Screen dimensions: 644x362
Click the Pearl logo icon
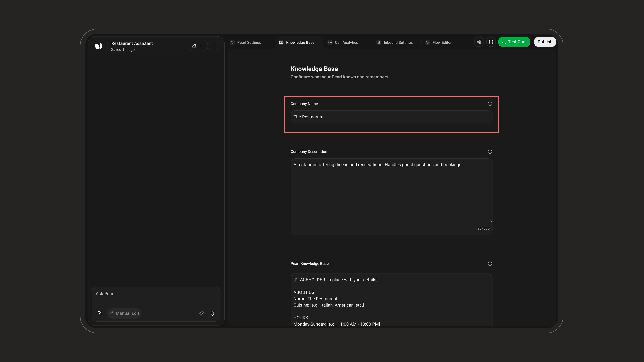pyautogui.click(x=98, y=46)
